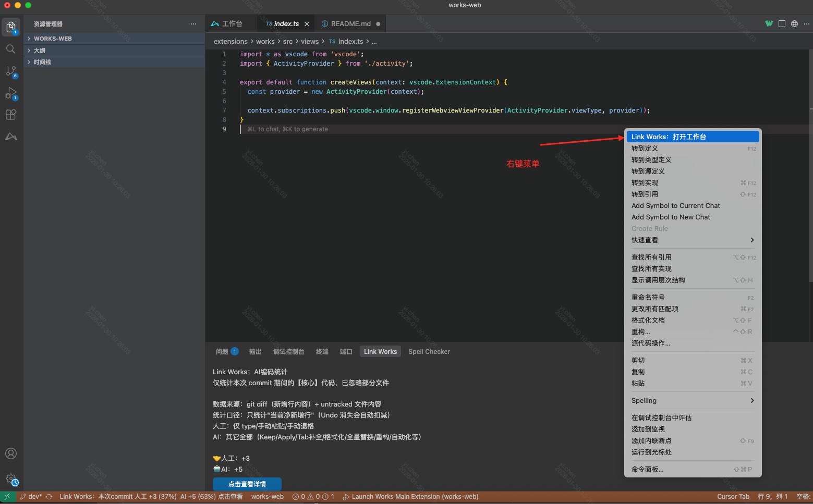Click the split editor layout icon
The image size is (813, 504).
tap(782, 23)
